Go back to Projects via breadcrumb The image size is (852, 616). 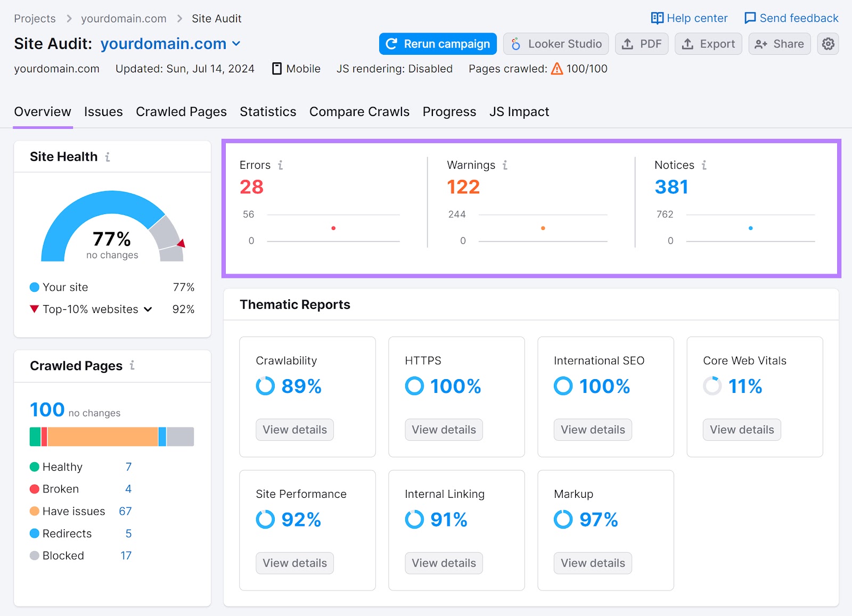(35, 18)
